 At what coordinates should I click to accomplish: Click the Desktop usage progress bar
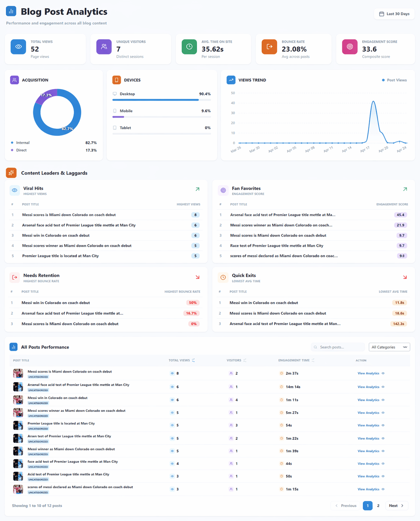162,100
